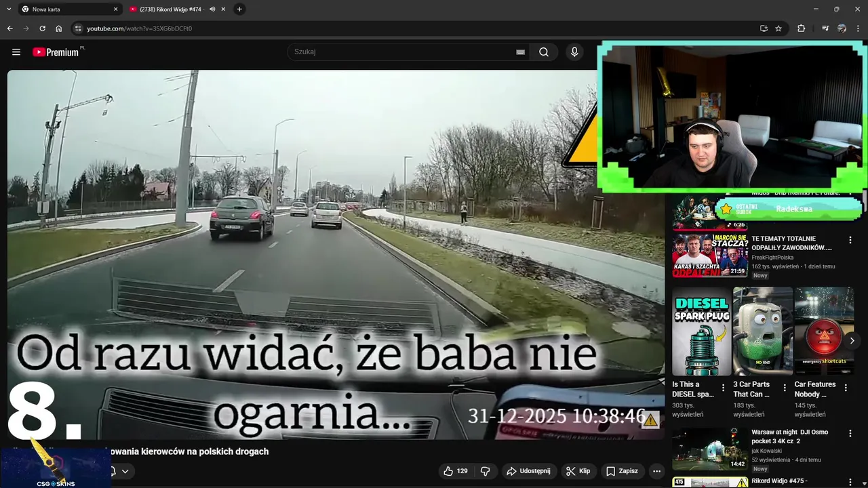The height and width of the screenshot is (488, 868).
Task: Open the Rikord Widjo #475 recommended video
Action: point(779,481)
